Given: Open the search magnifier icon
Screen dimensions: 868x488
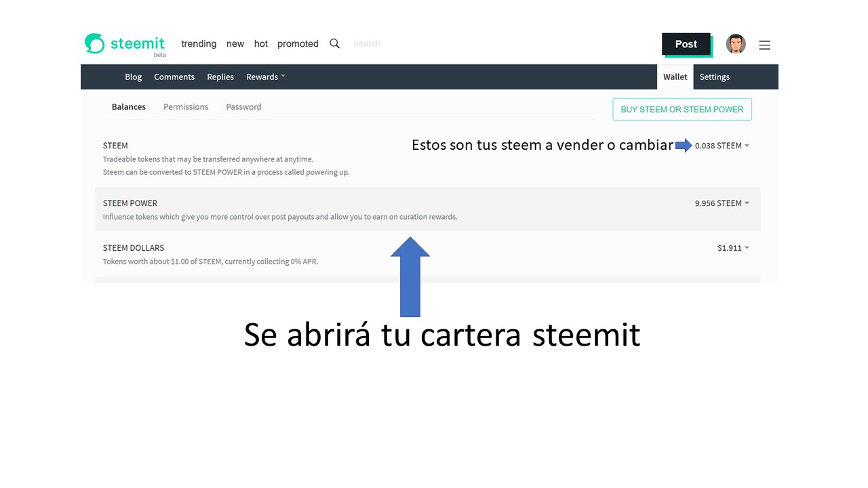Looking at the screenshot, I should [x=334, y=43].
